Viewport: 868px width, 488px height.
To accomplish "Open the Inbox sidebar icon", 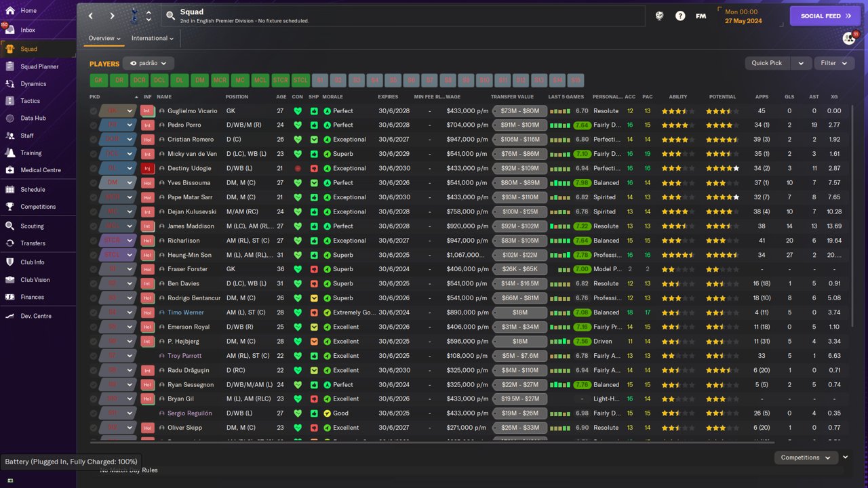I will 9,30.
